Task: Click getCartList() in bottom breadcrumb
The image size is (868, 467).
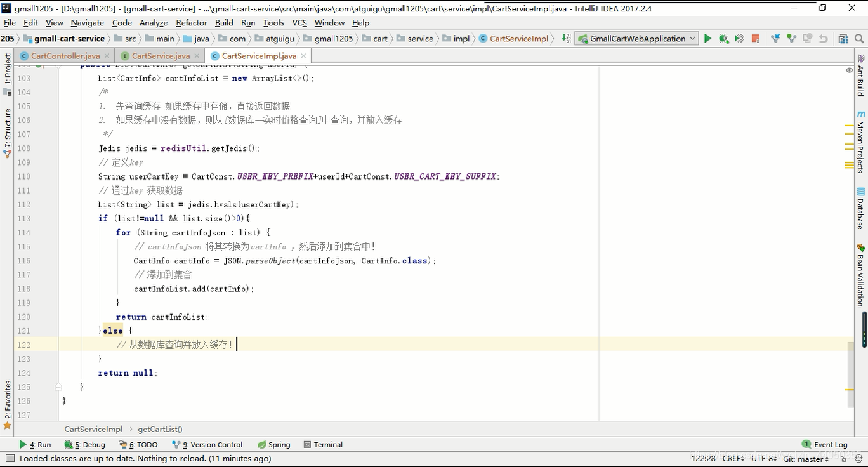Action: pos(160,430)
